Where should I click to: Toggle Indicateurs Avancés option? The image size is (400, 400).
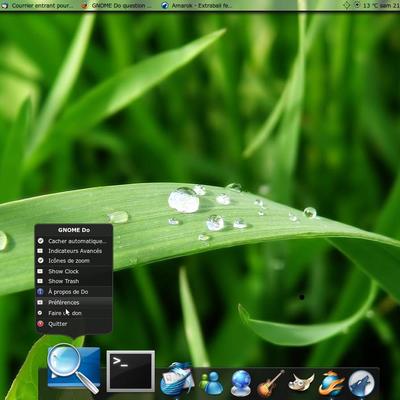74,251
